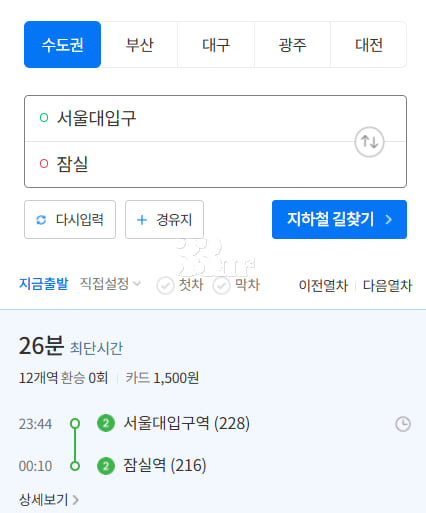
Task: Click the plus icon for 경유지
Action: point(142,220)
